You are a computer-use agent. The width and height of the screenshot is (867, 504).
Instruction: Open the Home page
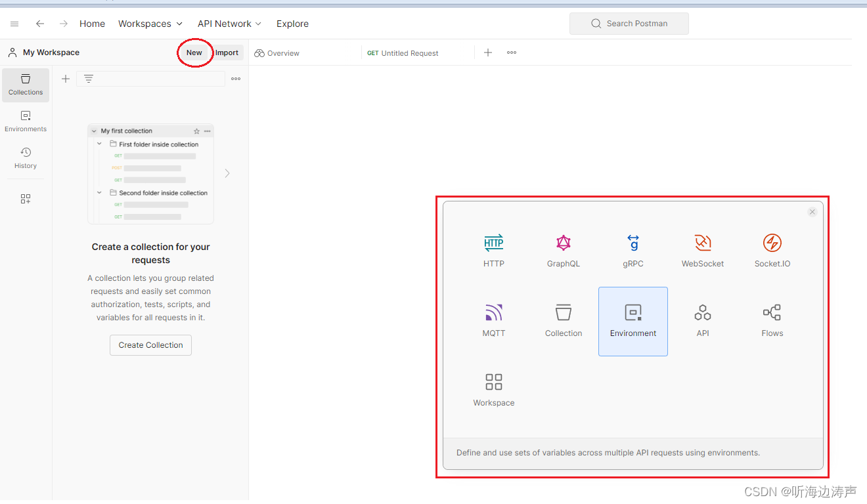92,24
